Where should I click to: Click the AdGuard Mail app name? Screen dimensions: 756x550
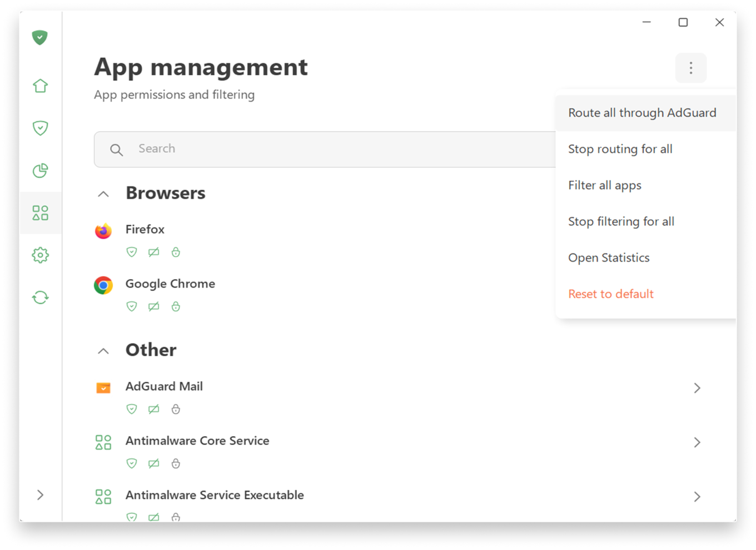coord(164,387)
